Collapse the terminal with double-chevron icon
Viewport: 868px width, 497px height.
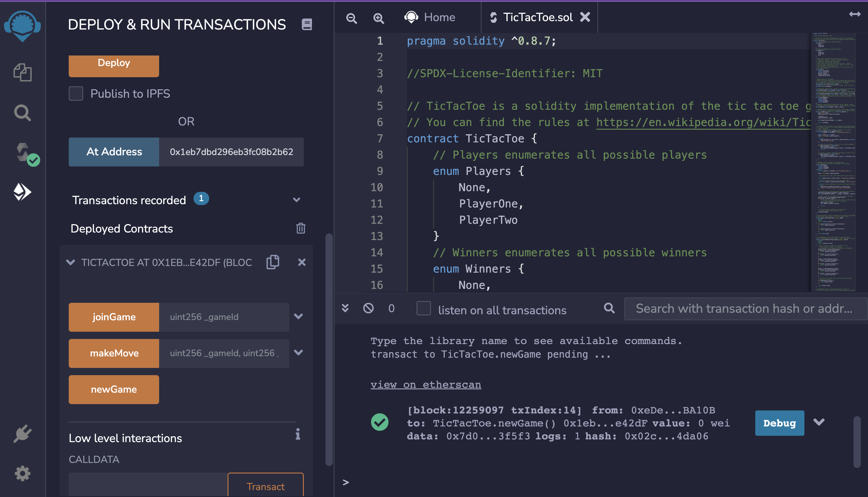[x=345, y=308]
